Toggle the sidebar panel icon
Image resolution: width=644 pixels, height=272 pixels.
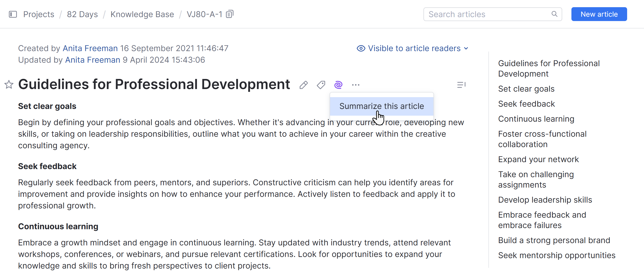tap(13, 14)
